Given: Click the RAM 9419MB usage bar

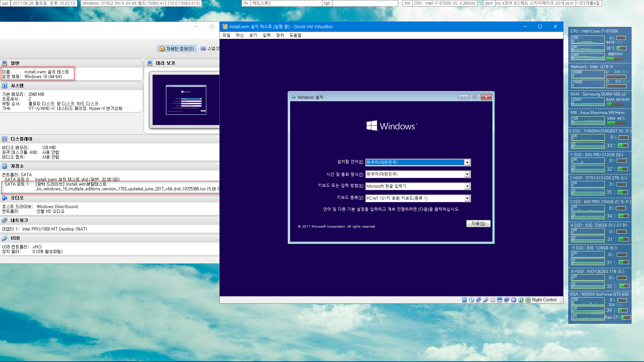Looking at the screenshot, I should pyautogui.click(x=615, y=104).
